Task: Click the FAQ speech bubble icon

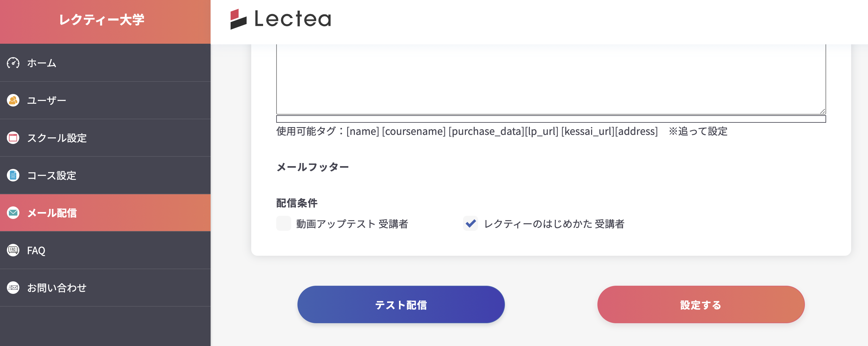Action: (x=13, y=250)
